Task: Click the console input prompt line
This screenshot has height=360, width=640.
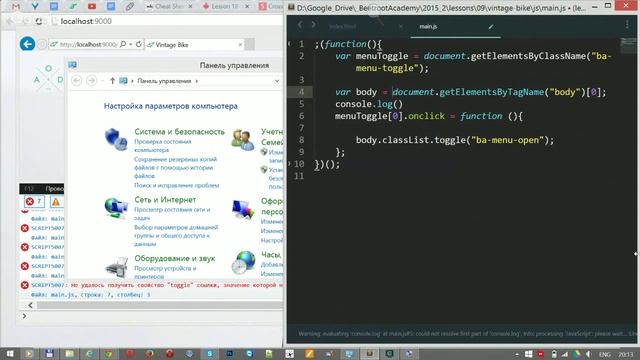Action: [x=151, y=316]
